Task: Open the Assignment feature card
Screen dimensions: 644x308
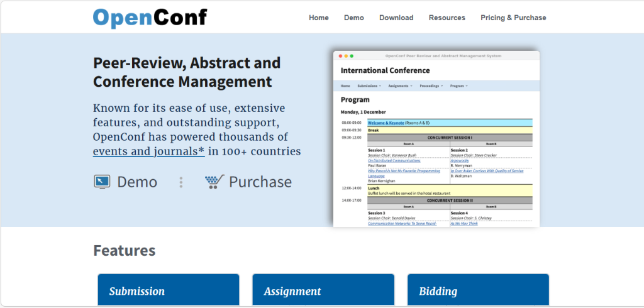Action: 323,290
